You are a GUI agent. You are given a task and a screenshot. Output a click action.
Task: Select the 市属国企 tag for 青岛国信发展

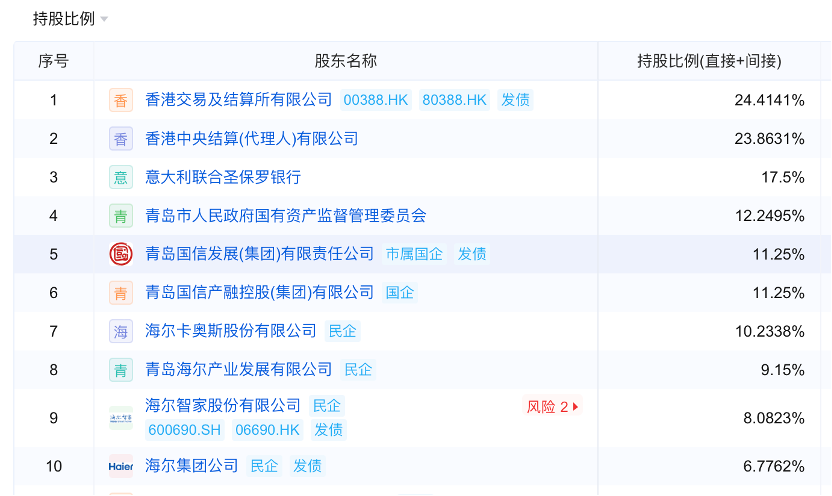(414, 254)
